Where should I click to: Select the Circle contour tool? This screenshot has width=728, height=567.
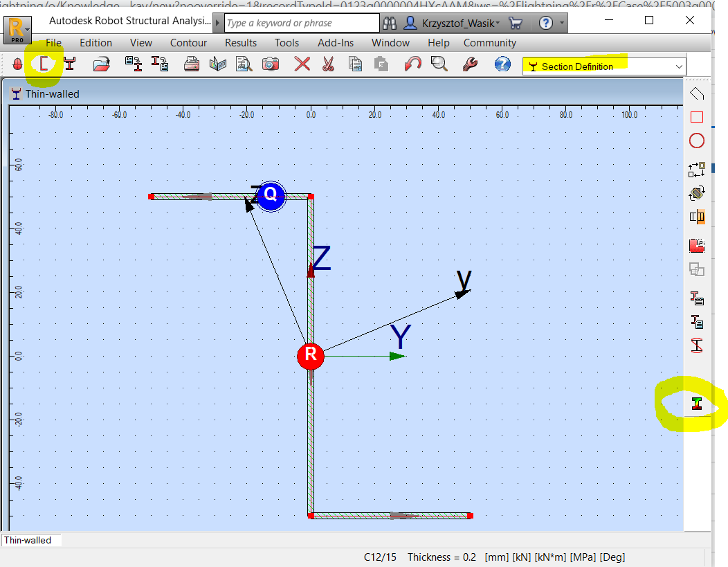(x=697, y=141)
